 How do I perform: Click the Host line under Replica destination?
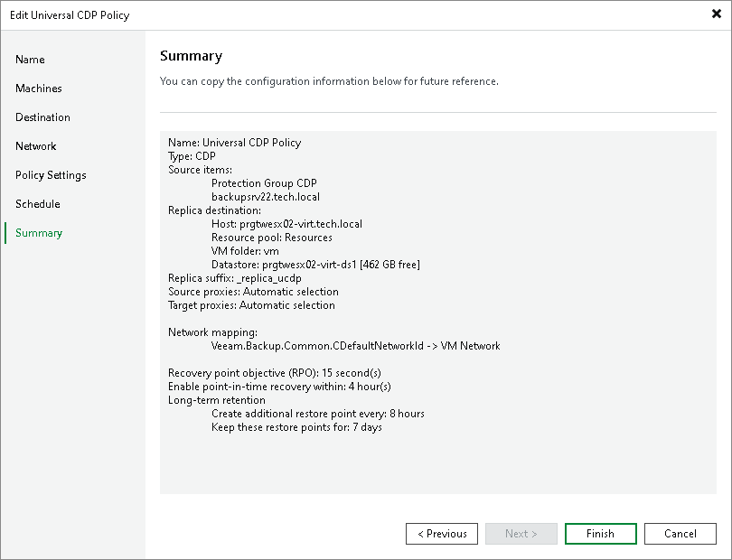click(286, 224)
